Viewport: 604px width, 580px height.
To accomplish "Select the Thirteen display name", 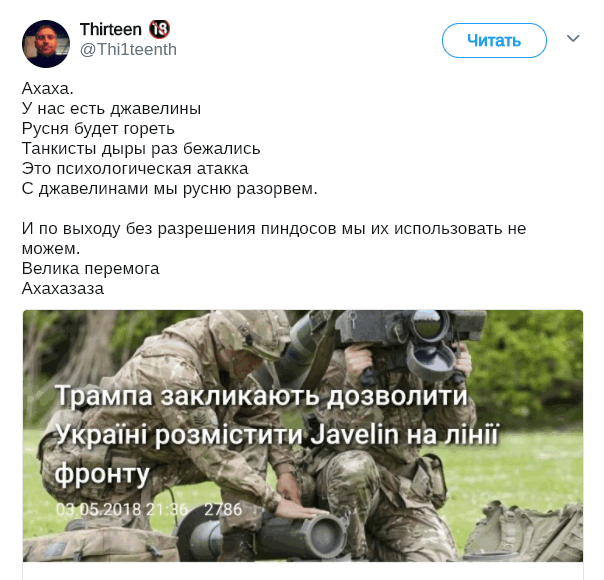I will (x=111, y=29).
